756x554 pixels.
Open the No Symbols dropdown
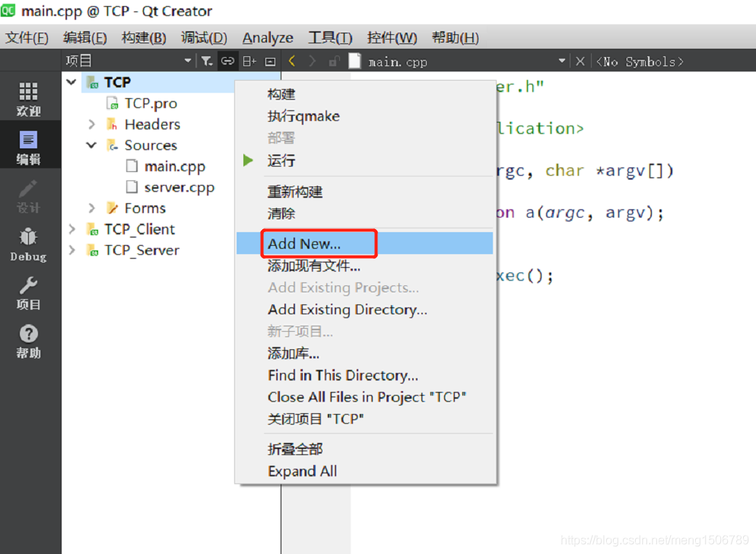coord(640,62)
